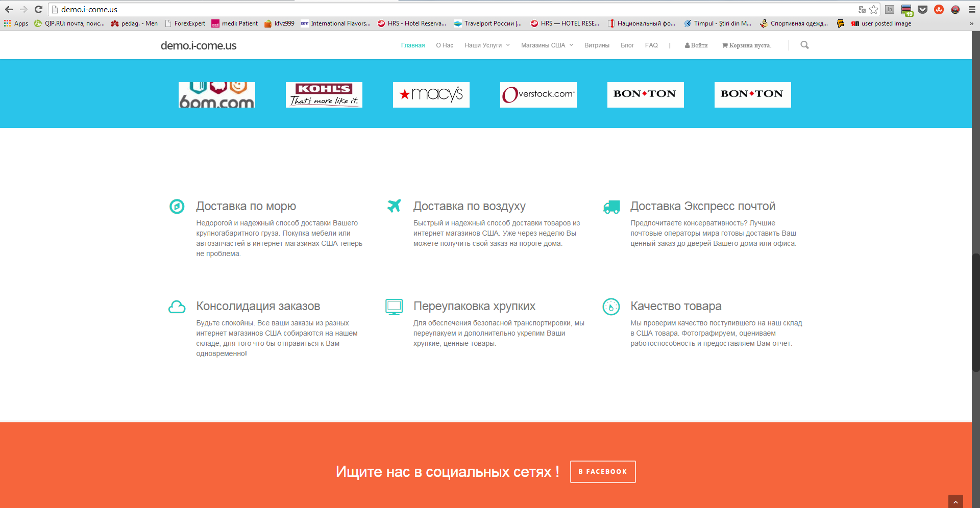Viewport: 980px width, 508px height.
Task: Click the monitor icon for repackaging fragile items
Action: pos(394,307)
